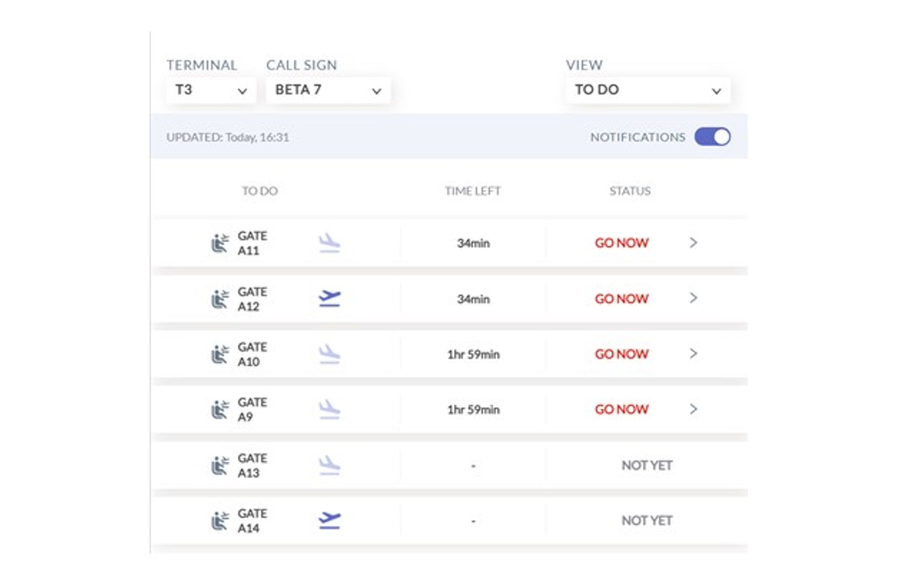This screenshot has width=905, height=588.
Task: Click the TO DO column header
Action: [x=260, y=191]
